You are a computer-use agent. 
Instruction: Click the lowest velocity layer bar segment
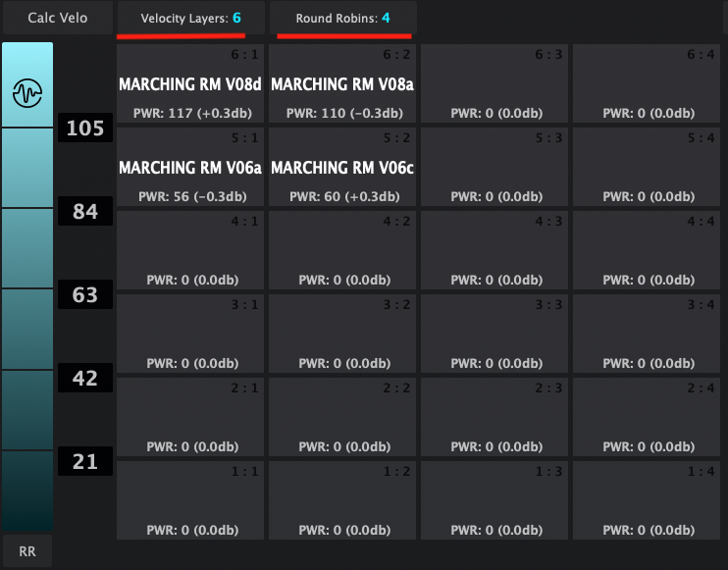27,491
